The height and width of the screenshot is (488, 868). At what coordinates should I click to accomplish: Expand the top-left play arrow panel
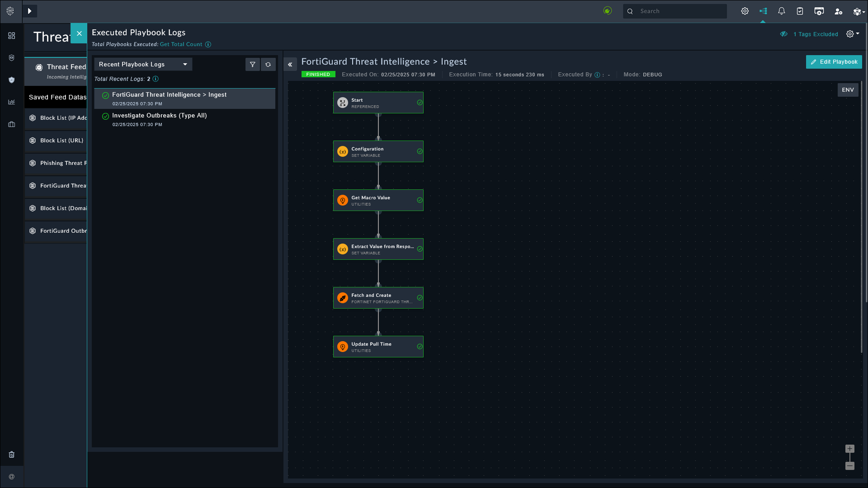coord(29,11)
